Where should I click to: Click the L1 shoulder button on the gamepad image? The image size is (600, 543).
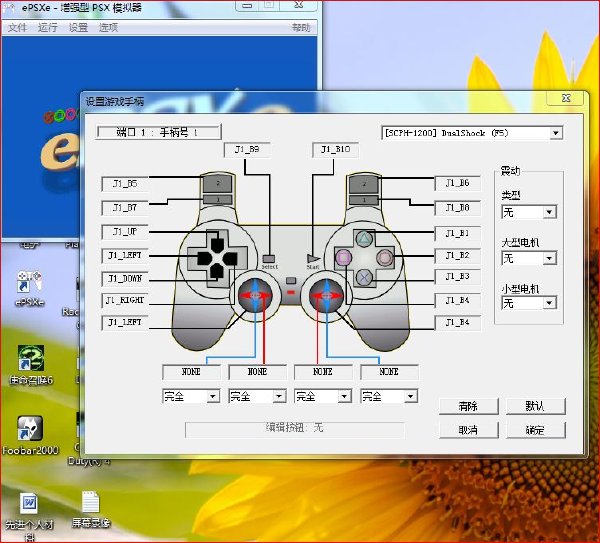point(217,199)
